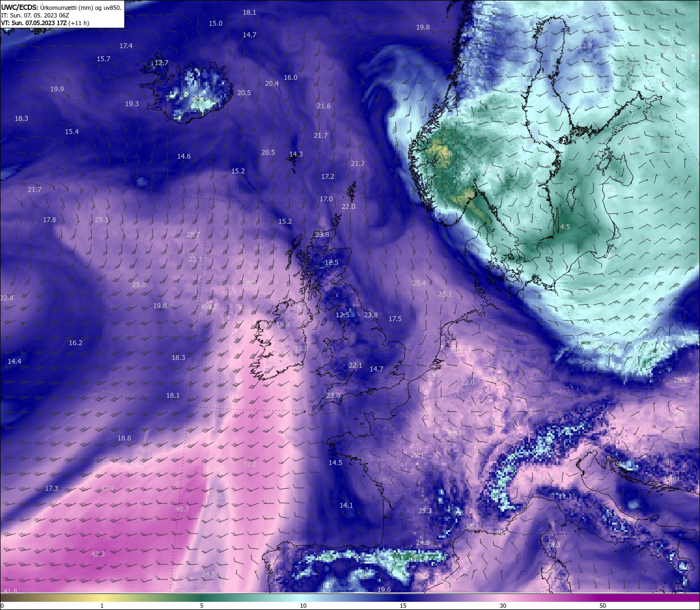Viewport: 700px width, 610px height.
Task: Click the 14.5 value label
Action: [335, 463]
